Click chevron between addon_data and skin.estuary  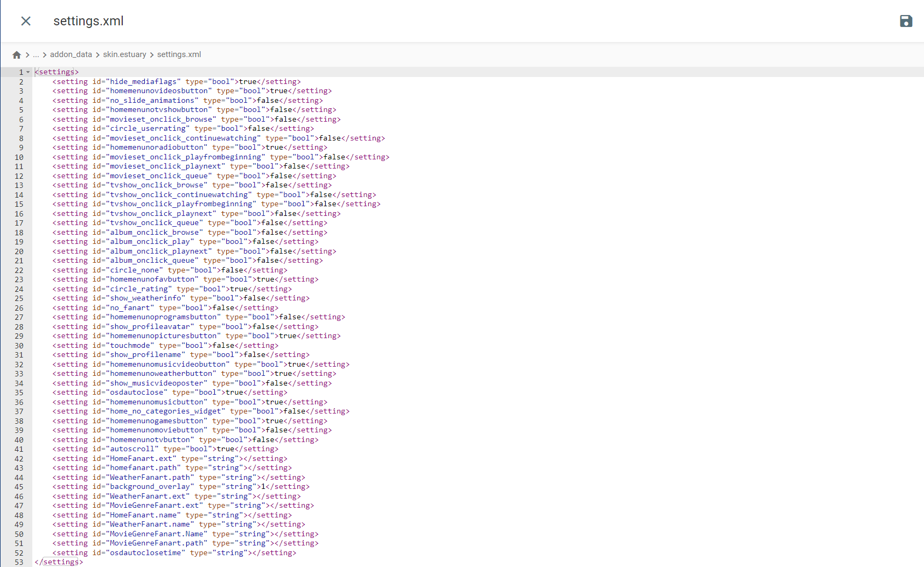97,55
